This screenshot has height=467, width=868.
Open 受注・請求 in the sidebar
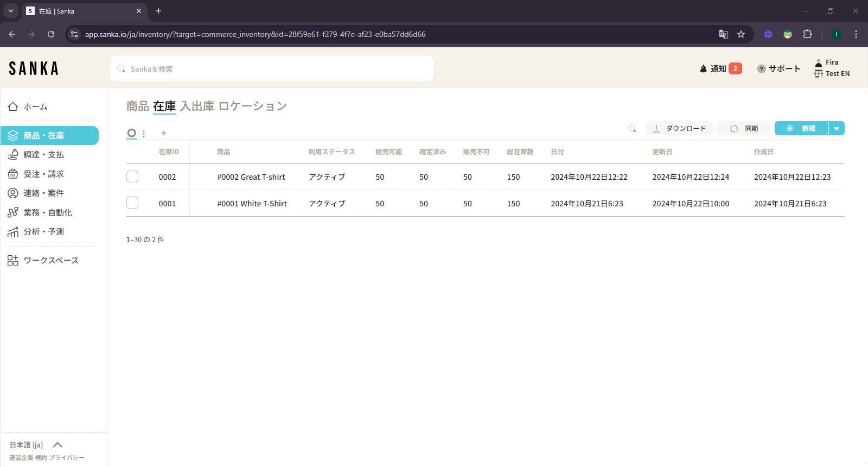click(x=43, y=174)
